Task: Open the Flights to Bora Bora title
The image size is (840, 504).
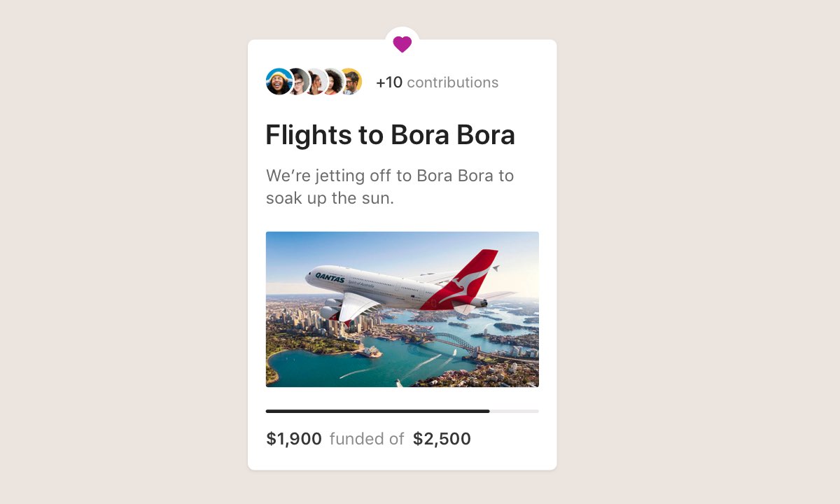Action: 390,134
